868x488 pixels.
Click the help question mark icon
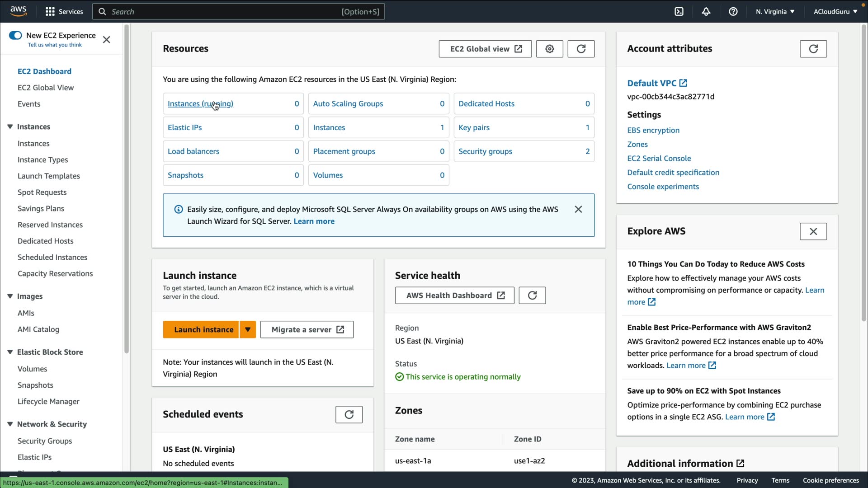pos(733,12)
